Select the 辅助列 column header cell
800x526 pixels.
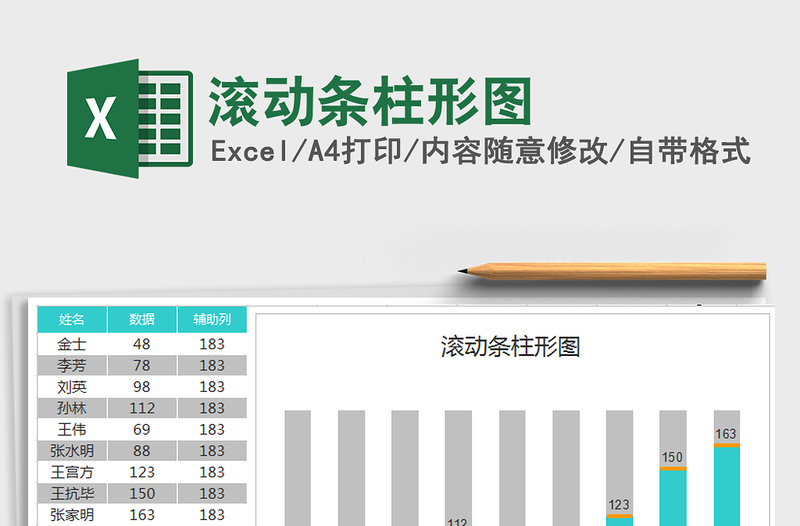pos(212,319)
